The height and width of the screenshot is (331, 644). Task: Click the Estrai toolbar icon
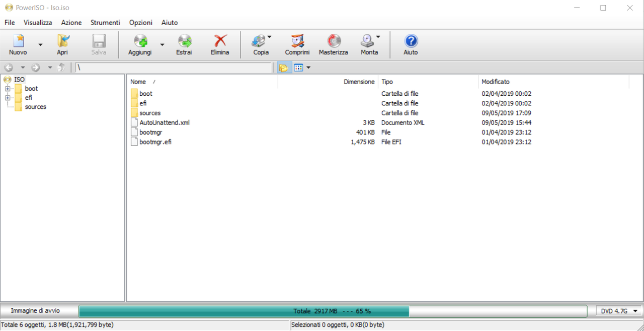tap(184, 41)
